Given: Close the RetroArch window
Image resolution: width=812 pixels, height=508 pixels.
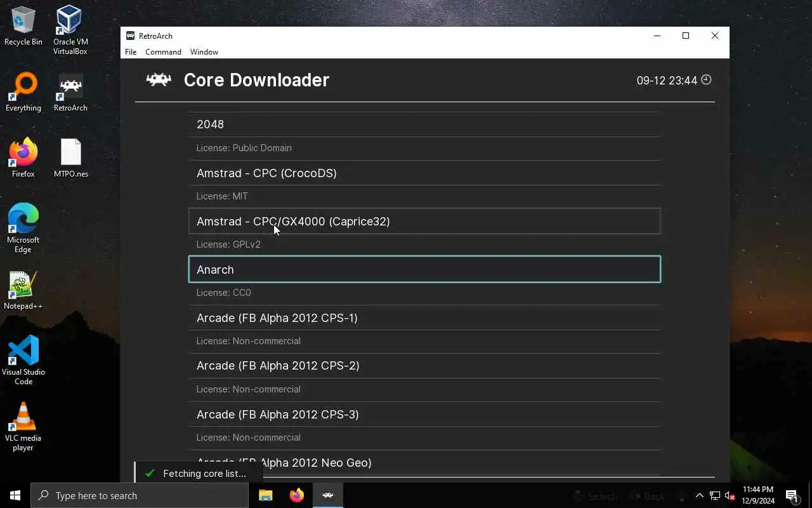Looking at the screenshot, I should pyautogui.click(x=715, y=36).
